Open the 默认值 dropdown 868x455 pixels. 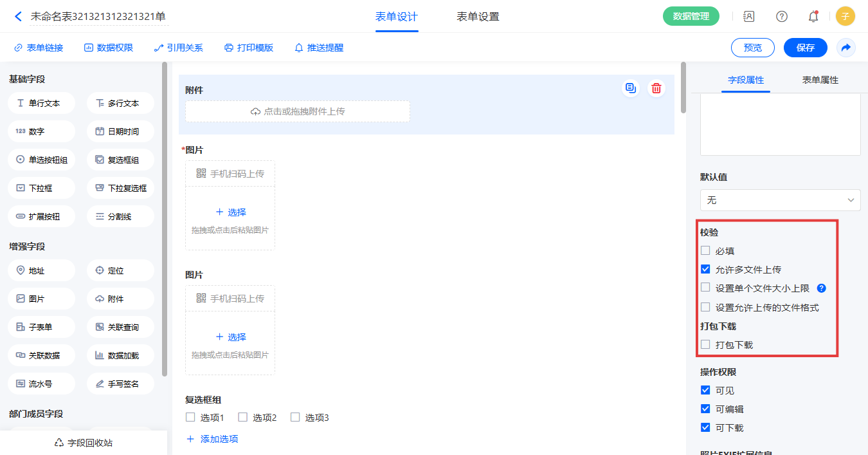point(780,200)
